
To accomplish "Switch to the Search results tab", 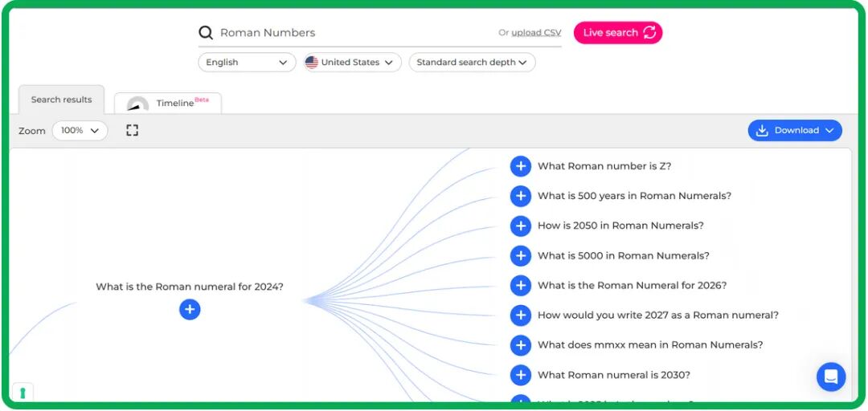I will (x=61, y=100).
